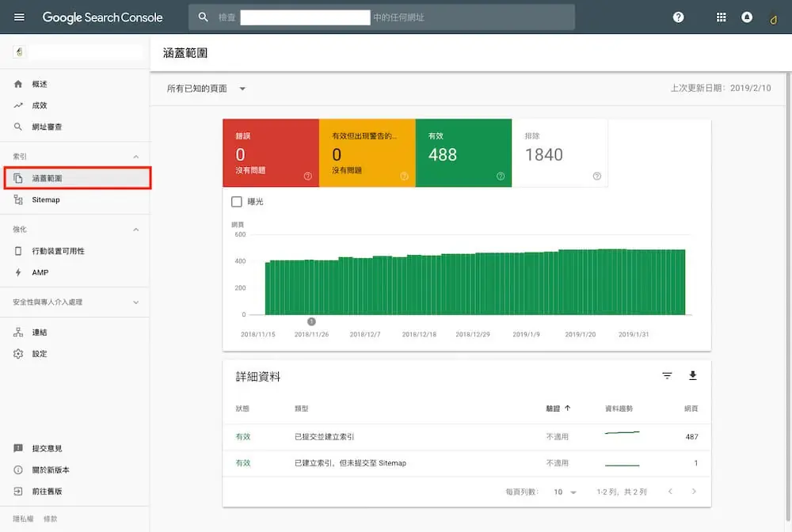Viewport: 792px width, 532px height.
Task: Click the gear icon beside 設定
Action: 18,354
